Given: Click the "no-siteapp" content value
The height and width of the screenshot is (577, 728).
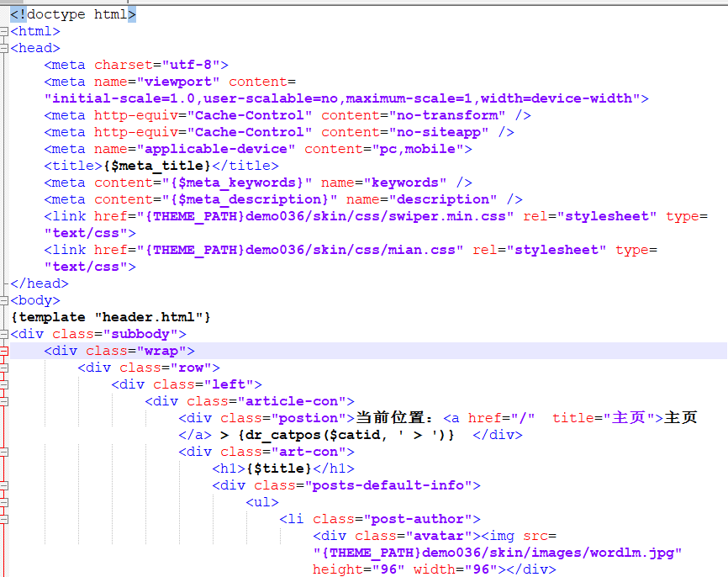Looking at the screenshot, I should point(439,132).
